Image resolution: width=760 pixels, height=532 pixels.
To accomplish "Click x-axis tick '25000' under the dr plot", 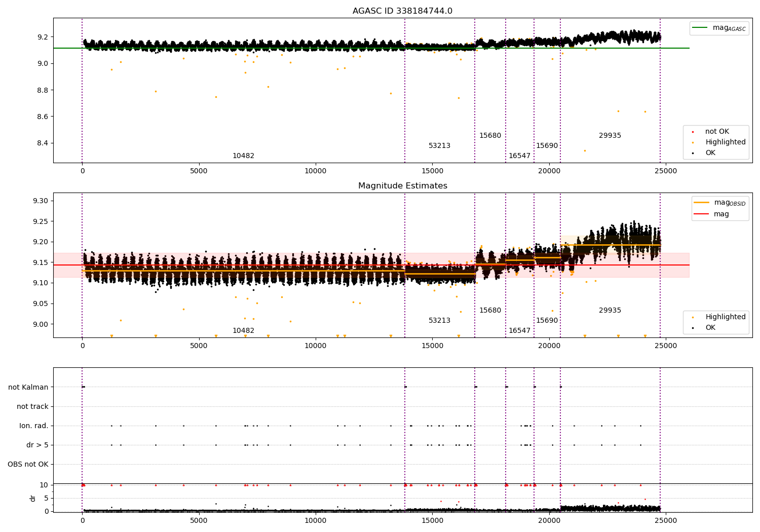I will (666, 520).
